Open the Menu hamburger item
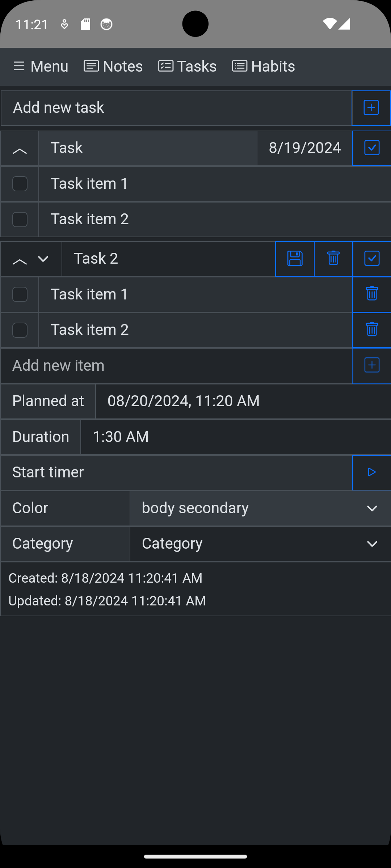 click(41, 67)
